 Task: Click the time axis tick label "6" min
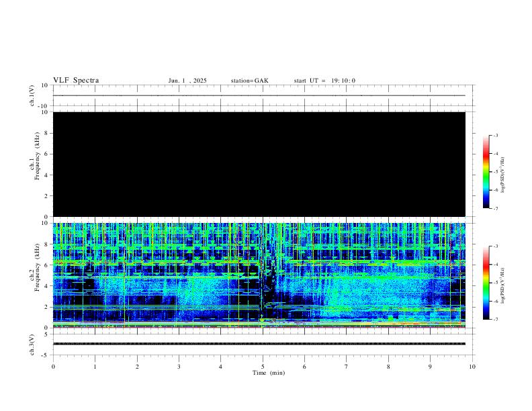pos(304,367)
